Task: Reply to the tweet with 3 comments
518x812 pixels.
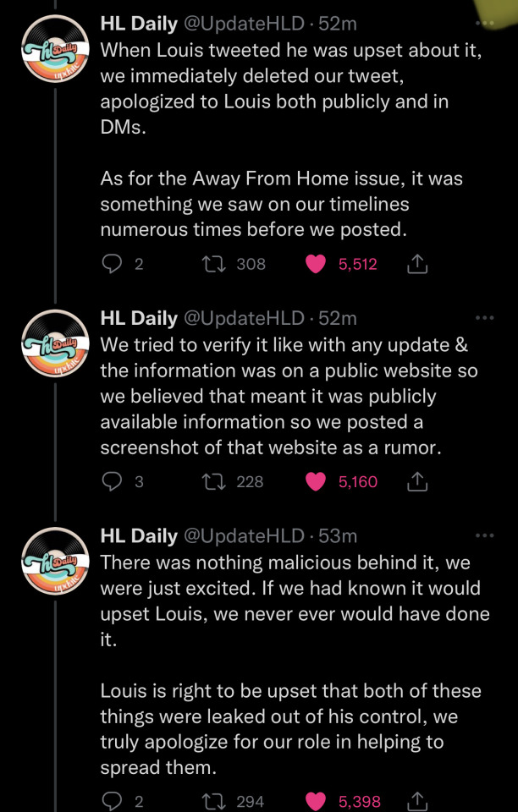Action: (110, 481)
